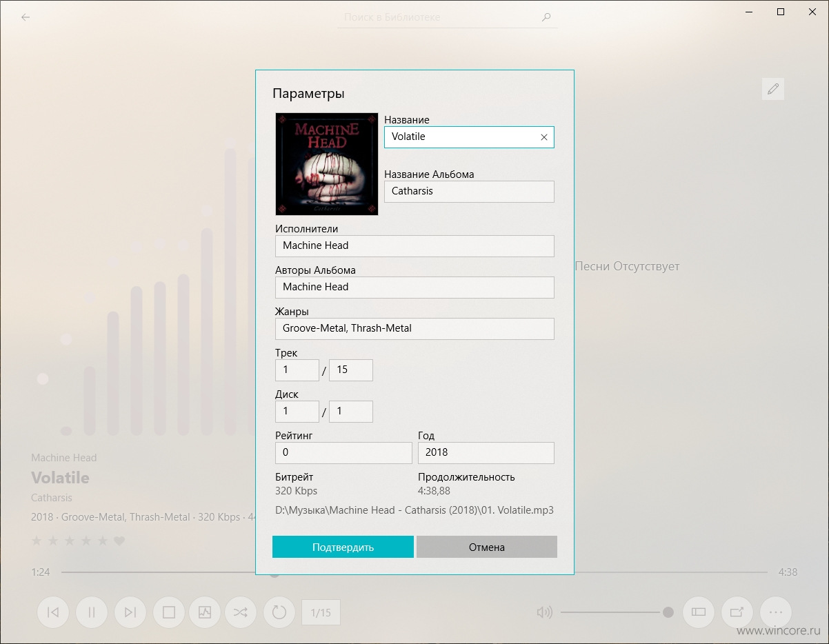Toggle shuffle mode
The width and height of the screenshot is (829, 644).
(241, 612)
